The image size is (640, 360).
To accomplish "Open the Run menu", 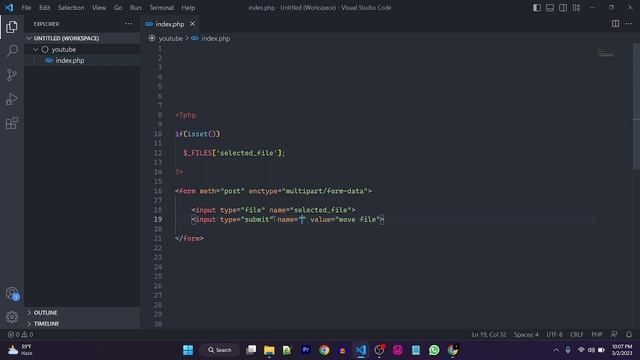I will 136,8.
